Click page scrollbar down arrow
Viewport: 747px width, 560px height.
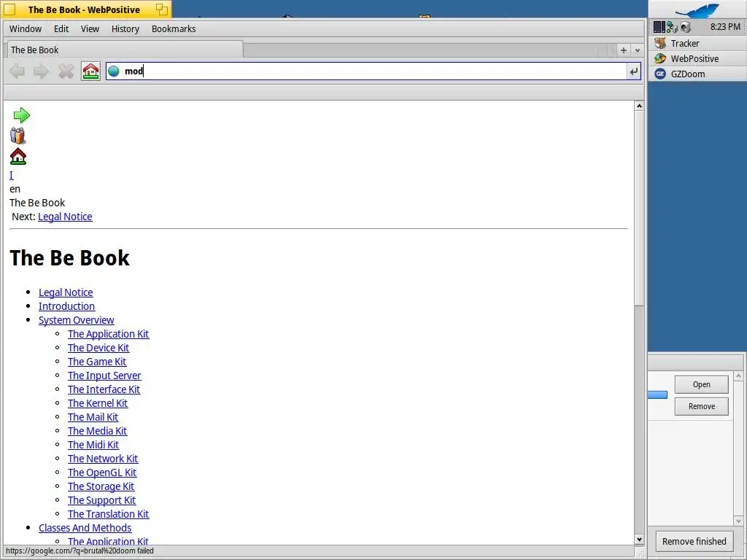click(x=639, y=540)
